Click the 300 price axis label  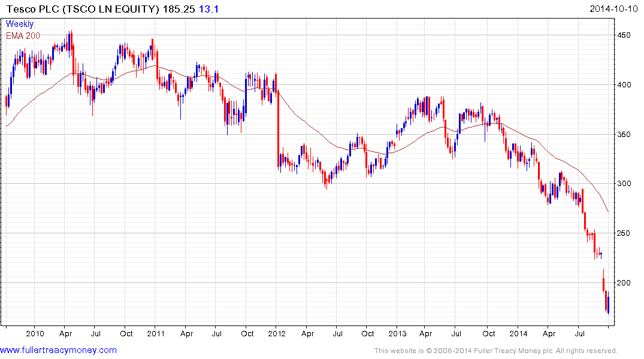click(624, 184)
